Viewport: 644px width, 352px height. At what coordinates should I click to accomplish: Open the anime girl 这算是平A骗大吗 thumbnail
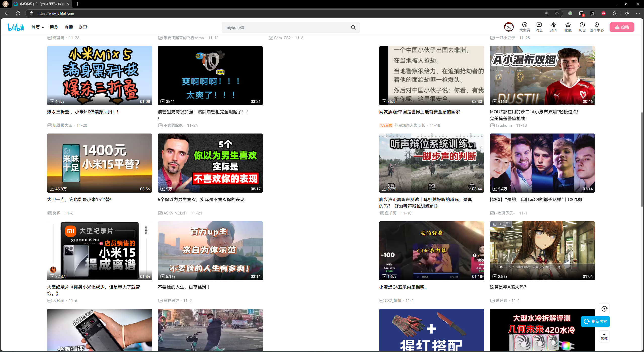[x=542, y=251]
